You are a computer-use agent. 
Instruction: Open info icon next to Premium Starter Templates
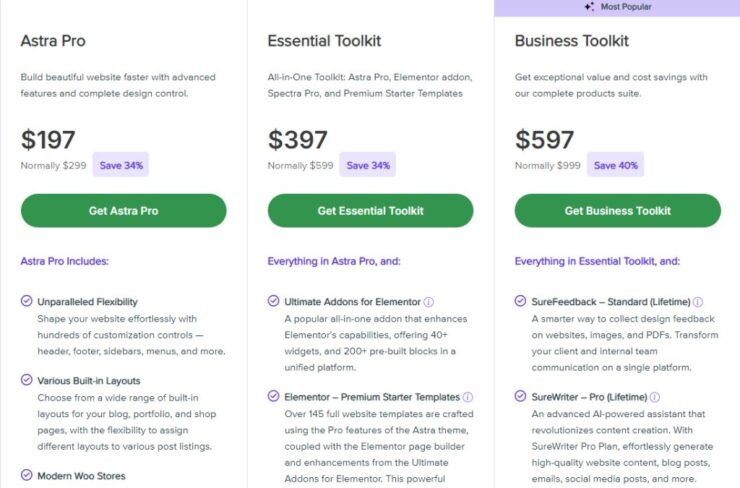click(x=468, y=397)
